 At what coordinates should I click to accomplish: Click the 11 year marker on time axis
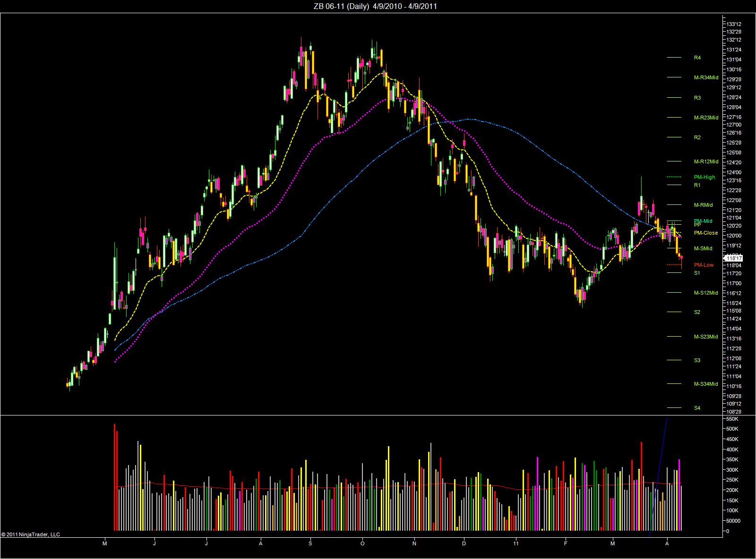pyautogui.click(x=516, y=543)
